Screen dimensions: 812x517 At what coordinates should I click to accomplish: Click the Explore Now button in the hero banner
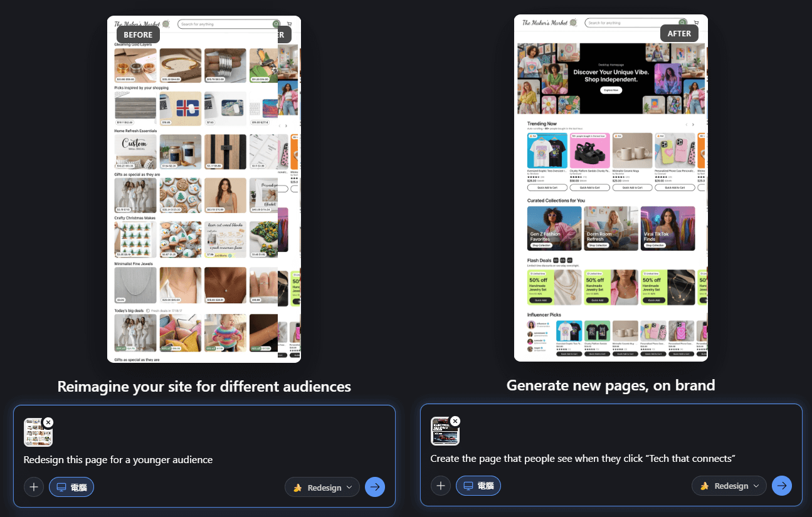coord(611,90)
